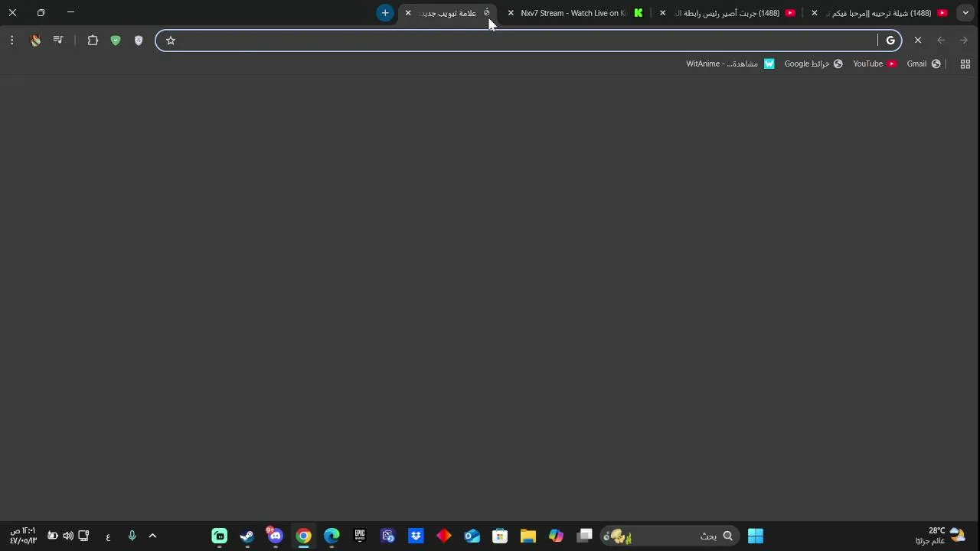980x551 pixels.
Task: Switch input language with the ع indicator
Action: click(x=108, y=536)
